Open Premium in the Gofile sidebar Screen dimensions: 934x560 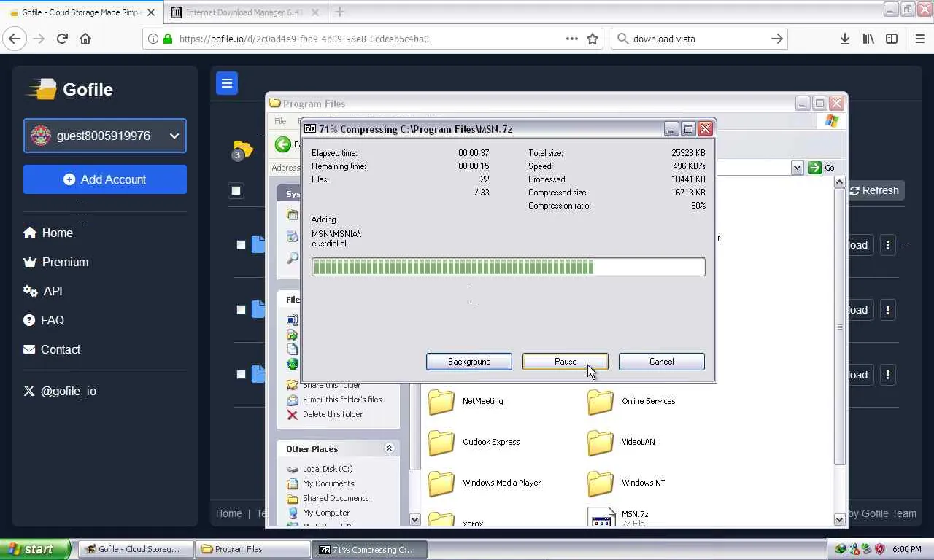[56, 262]
